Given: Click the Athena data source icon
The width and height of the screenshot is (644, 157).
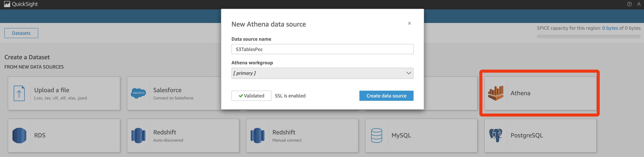Looking at the screenshot, I should tap(495, 93).
